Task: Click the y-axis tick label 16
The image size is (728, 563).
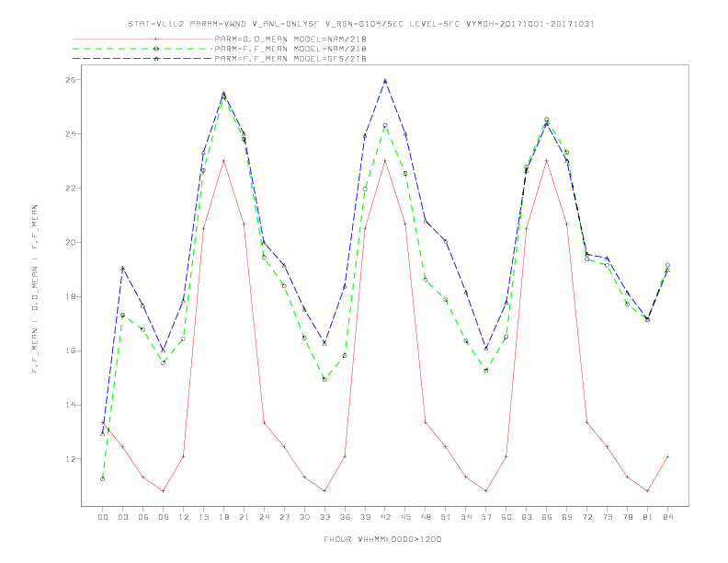Action: tap(71, 350)
